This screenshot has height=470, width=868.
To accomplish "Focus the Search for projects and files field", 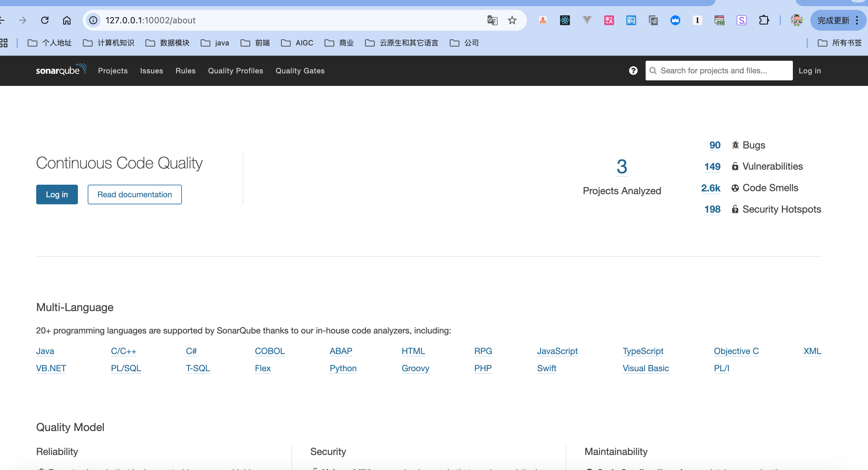I will tap(719, 71).
